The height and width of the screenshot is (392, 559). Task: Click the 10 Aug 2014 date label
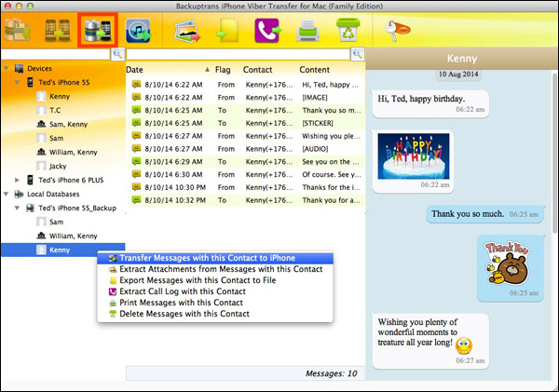[x=458, y=74]
